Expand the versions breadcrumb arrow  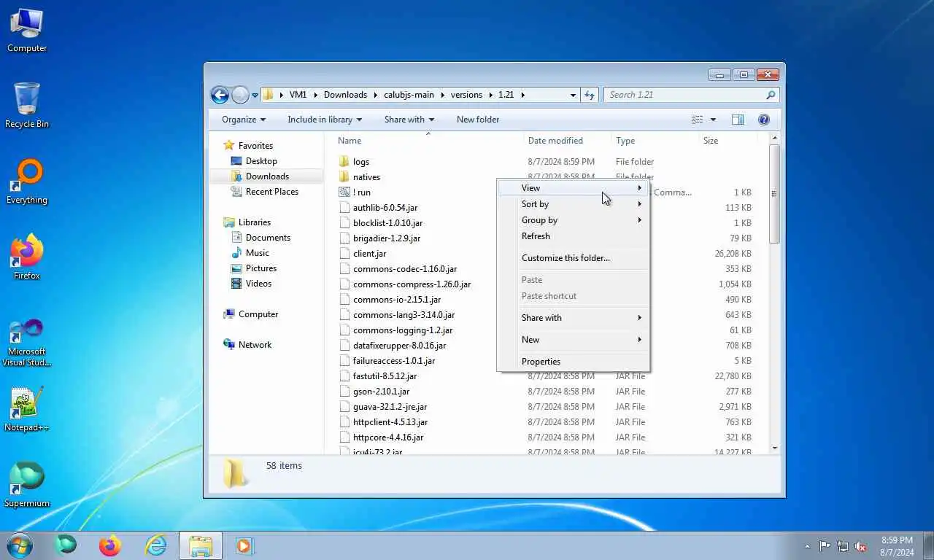tap(490, 95)
